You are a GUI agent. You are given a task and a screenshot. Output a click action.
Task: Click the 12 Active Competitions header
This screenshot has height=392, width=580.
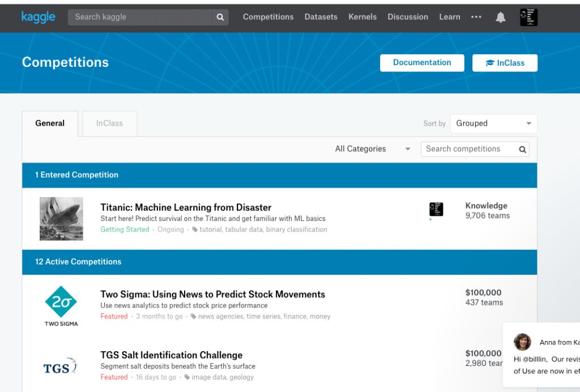280,262
